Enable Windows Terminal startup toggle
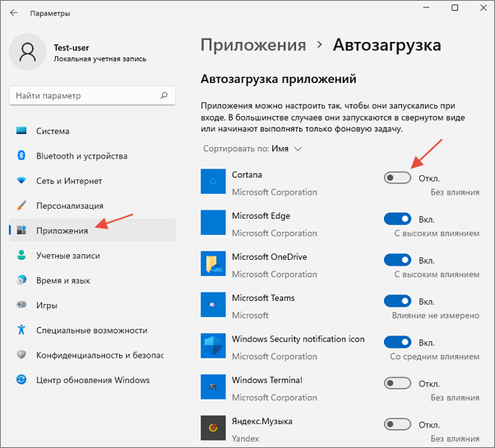495x448 pixels. point(397,383)
